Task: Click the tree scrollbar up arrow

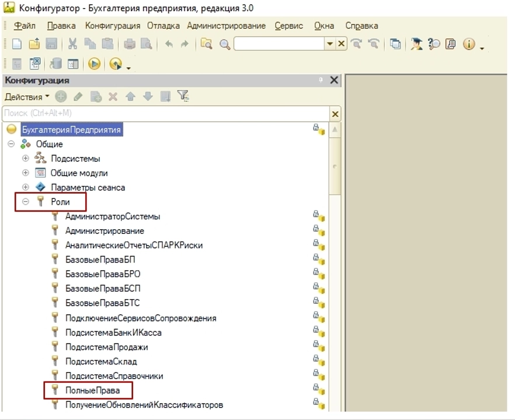Action: point(335,129)
